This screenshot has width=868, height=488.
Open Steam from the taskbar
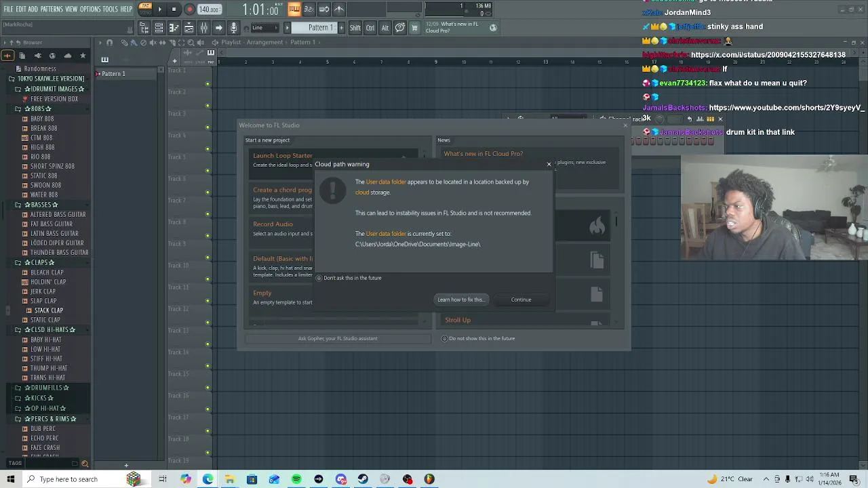363,479
